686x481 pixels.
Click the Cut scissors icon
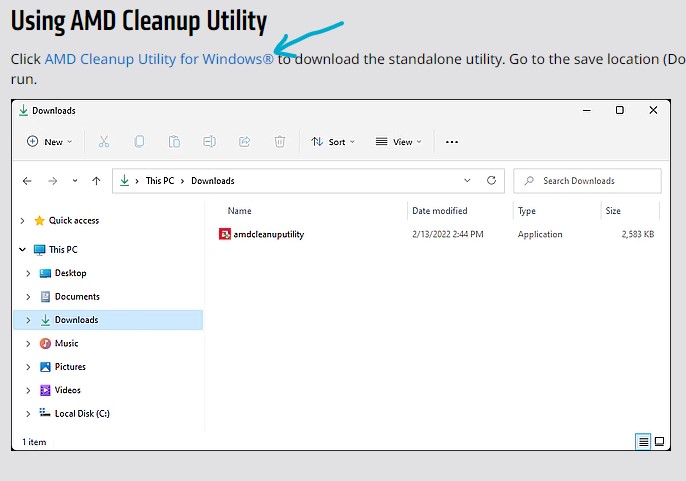point(104,142)
